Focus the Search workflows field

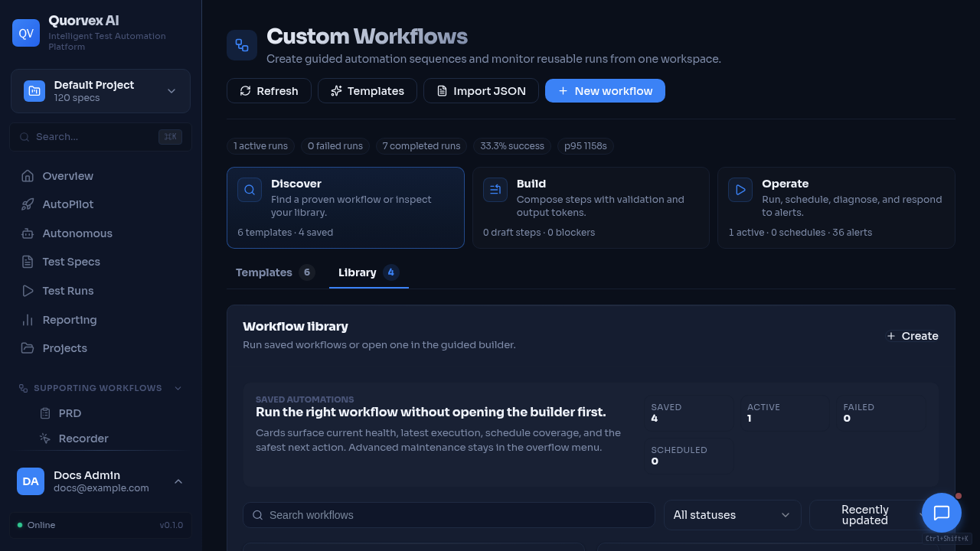tap(449, 515)
